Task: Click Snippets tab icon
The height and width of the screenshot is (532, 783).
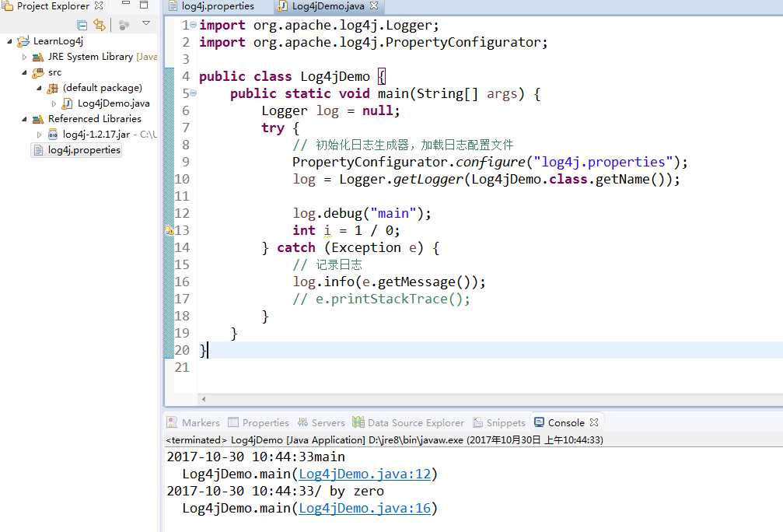Action: (x=478, y=422)
